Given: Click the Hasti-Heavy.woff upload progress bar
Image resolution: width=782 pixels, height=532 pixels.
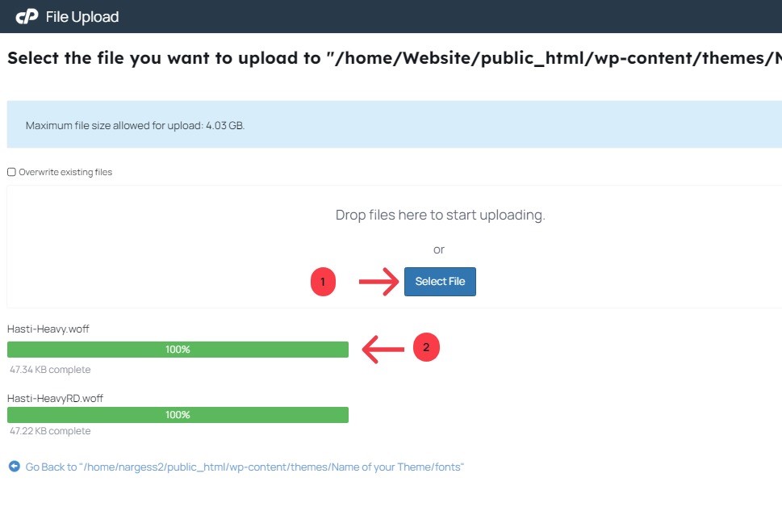Looking at the screenshot, I should tap(178, 350).
